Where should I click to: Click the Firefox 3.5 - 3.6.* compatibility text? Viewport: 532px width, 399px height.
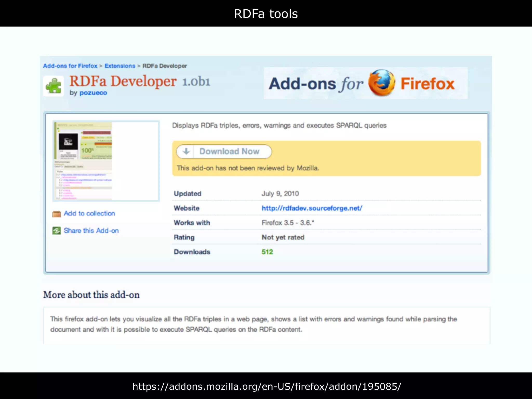tap(288, 223)
